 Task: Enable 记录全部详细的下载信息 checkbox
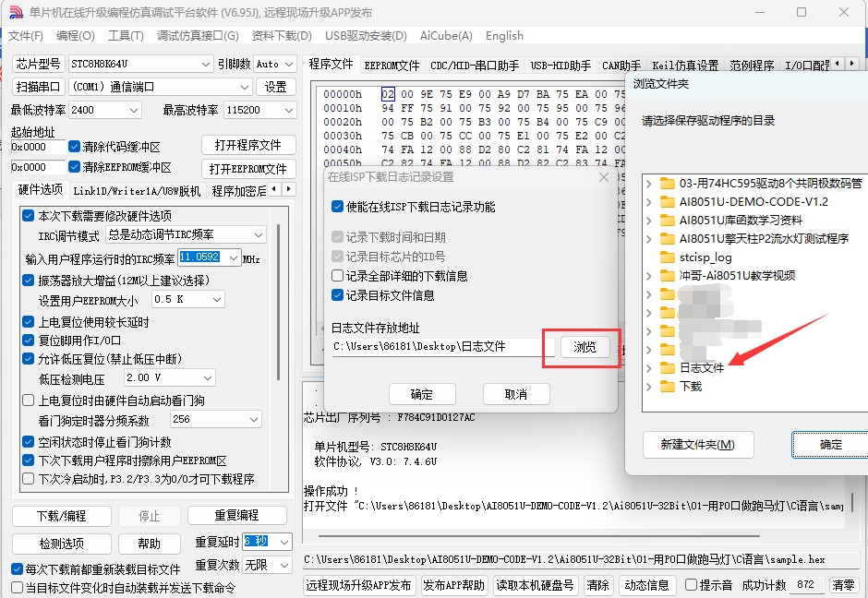coord(337,276)
